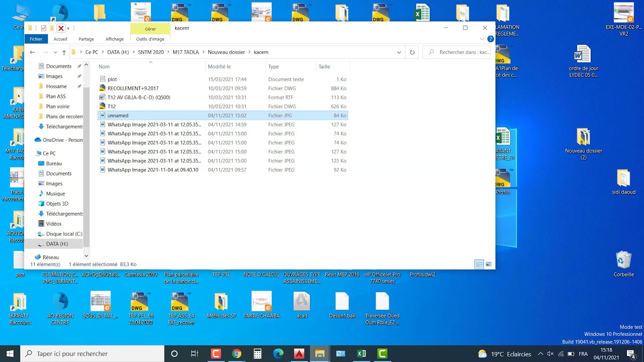Open Plan voirie folder in navigation pane

tap(57, 107)
